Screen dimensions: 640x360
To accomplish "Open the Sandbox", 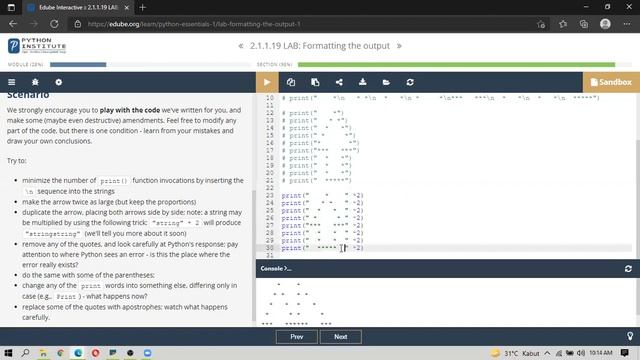I will point(611,82).
